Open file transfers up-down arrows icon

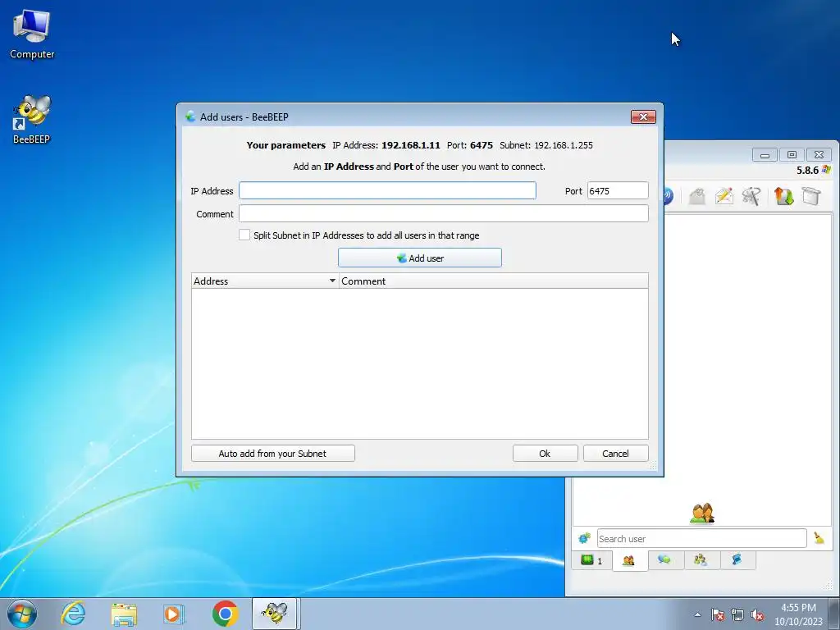783,196
